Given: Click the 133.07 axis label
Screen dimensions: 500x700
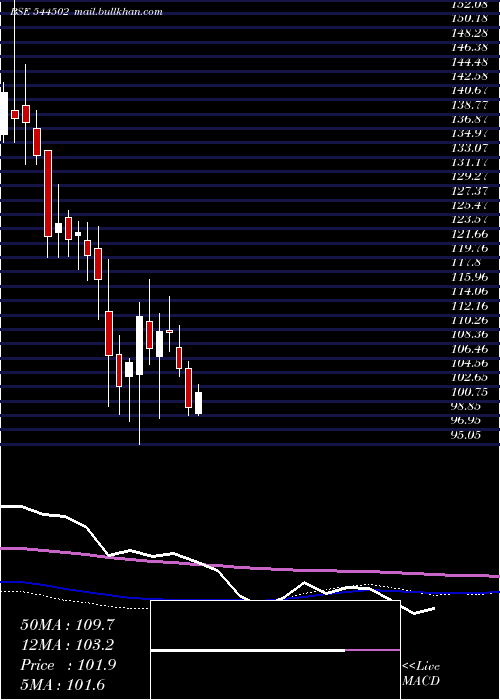Looking at the screenshot, I should (x=468, y=148).
